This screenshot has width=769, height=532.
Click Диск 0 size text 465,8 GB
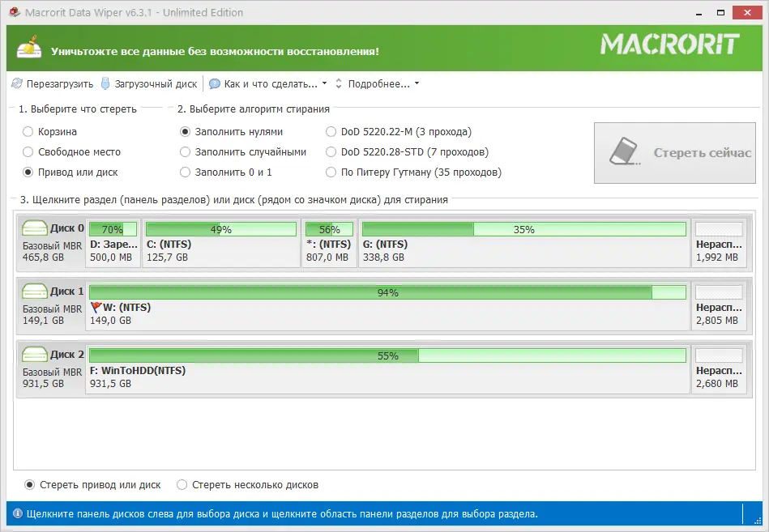pos(43,257)
